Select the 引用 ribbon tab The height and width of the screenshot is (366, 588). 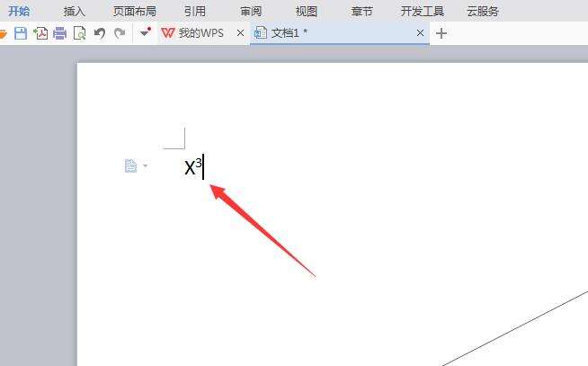tap(194, 12)
